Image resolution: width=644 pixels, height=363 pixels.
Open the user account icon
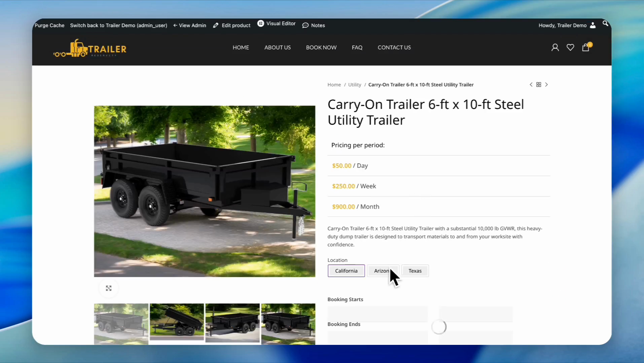(x=555, y=47)
